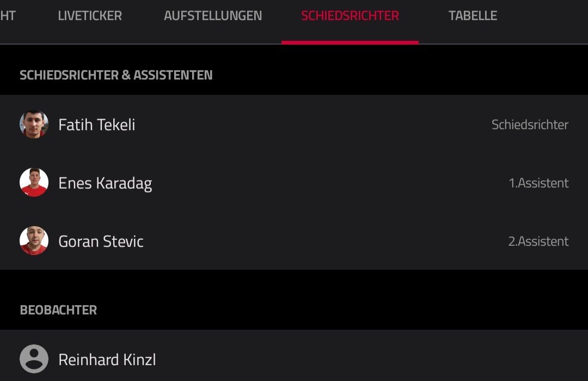
Task: Click the Schiedsrichter role label
Action: click(530, 125)
